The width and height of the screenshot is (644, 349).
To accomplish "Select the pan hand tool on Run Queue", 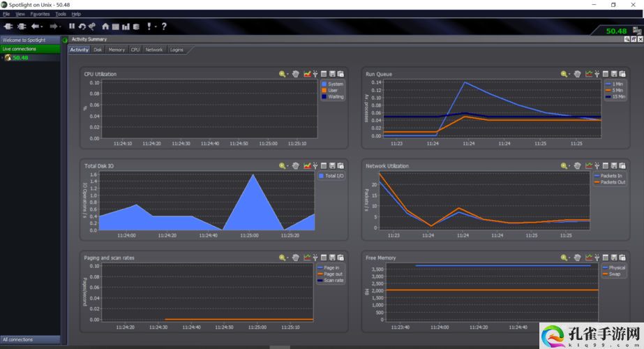I will 578,74.
